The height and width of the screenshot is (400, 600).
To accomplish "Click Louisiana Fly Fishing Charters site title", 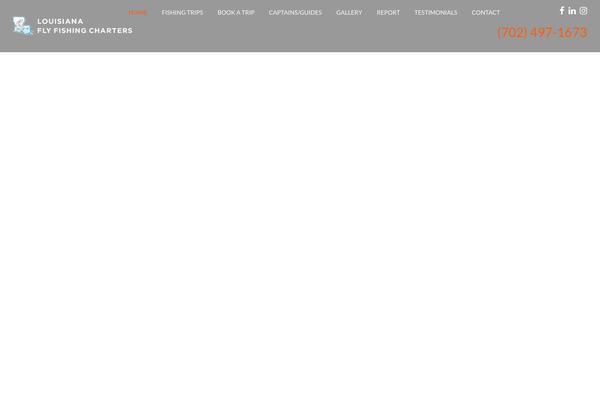I will (x=85, y=26).
